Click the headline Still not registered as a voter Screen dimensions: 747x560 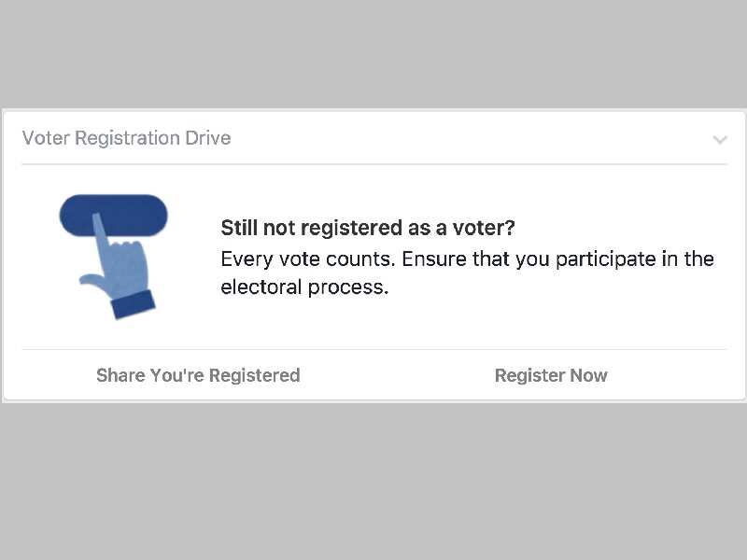(x=367, y=228)
